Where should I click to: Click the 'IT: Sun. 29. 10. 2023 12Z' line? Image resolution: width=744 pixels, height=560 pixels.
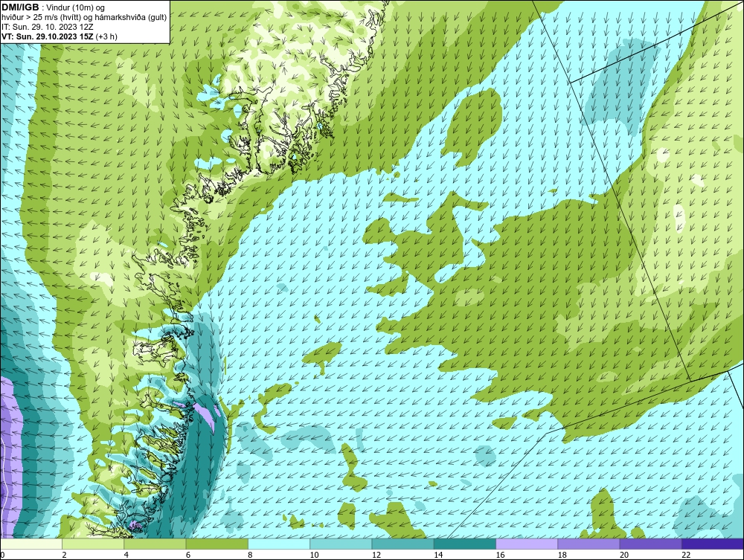(x=48, y=27)
